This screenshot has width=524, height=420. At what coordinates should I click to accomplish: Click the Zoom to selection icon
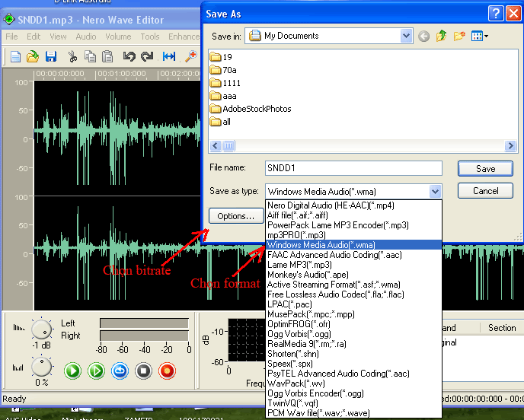click(x=169, y=56)
